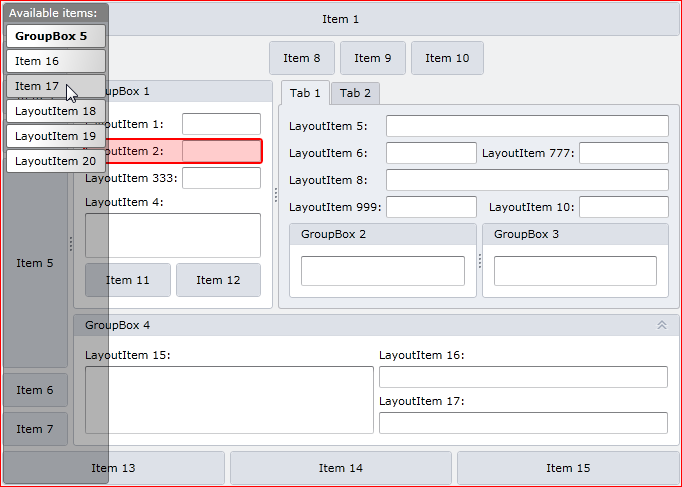This screenshot has height=487, width=682.
Task: Focus the LayoutItem 10 input field
Action: (x=624, y=207)
